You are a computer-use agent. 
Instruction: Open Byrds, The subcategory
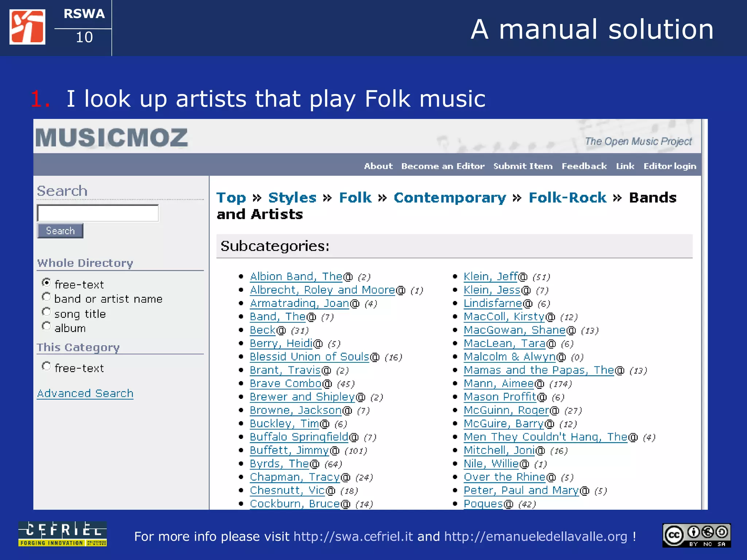279,464
